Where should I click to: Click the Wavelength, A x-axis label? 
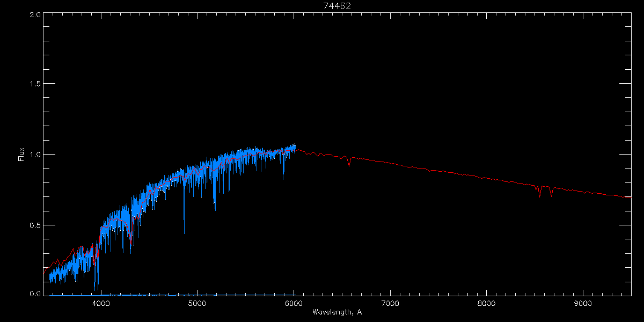tap(336, 312)
